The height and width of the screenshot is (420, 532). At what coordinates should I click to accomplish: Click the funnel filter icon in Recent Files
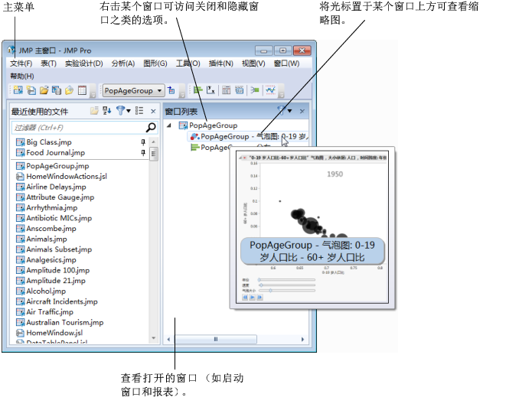coord(120,110)
